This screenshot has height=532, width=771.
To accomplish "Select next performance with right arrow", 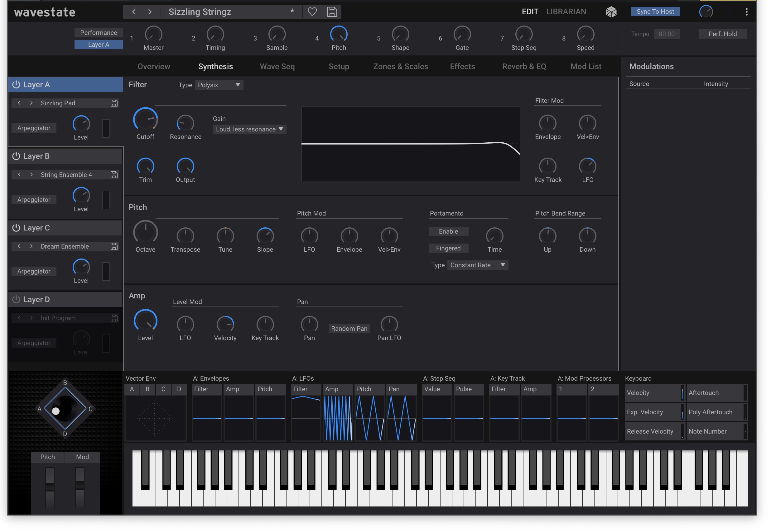I will 150,12.
